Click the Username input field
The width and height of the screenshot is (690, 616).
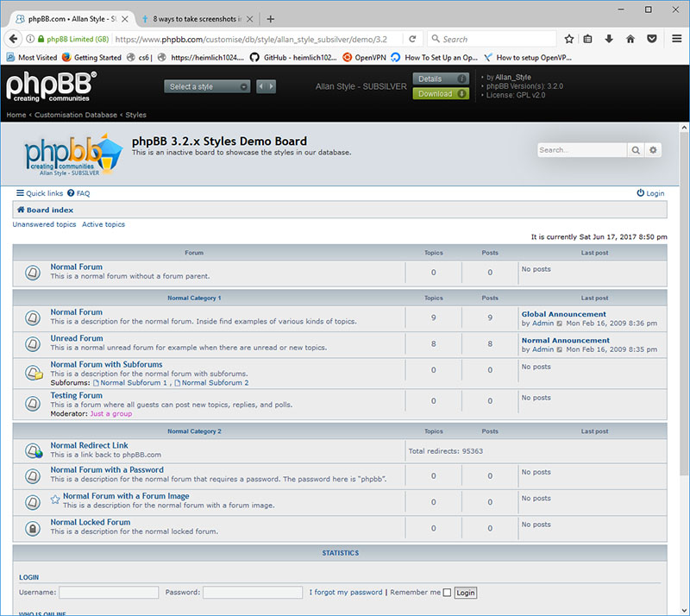click(109, 592)
